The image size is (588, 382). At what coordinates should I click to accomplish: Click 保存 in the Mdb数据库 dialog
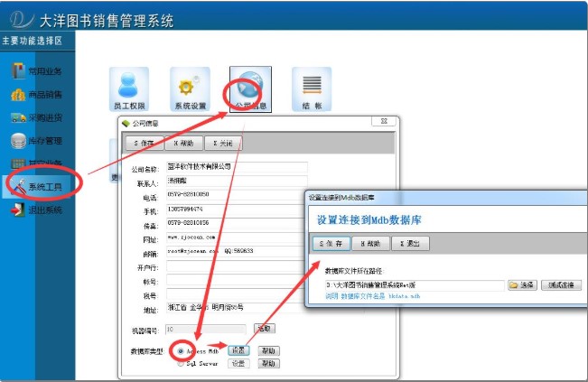pos(331,244)
